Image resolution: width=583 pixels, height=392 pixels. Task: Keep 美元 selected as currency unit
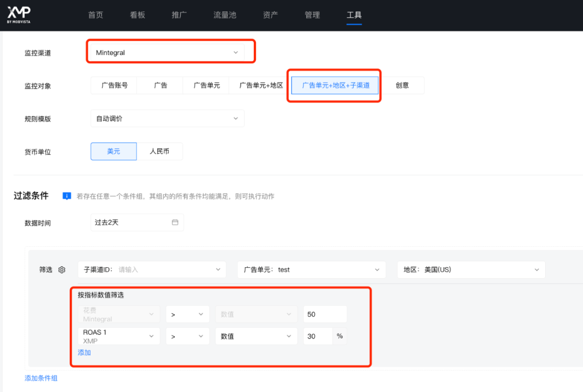coord(113,151)
